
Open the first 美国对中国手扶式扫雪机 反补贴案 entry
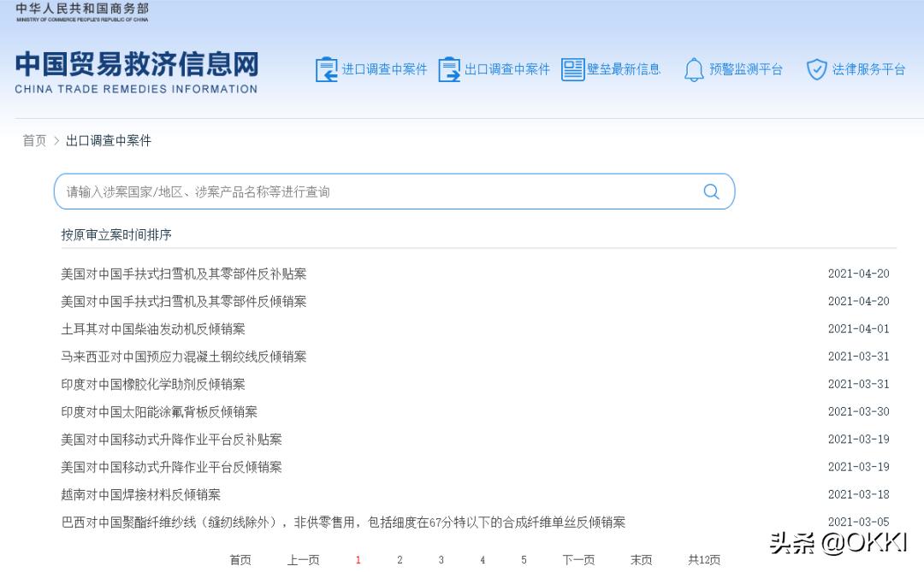183,274
